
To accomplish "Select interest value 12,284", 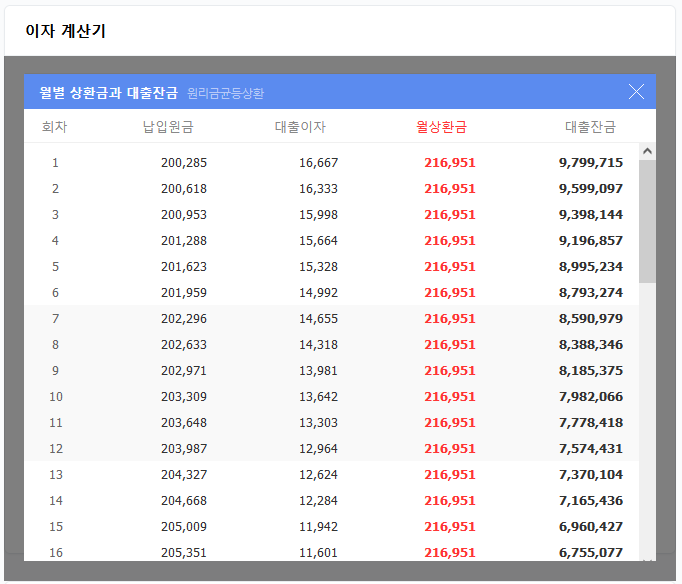I will coord(318,501).
